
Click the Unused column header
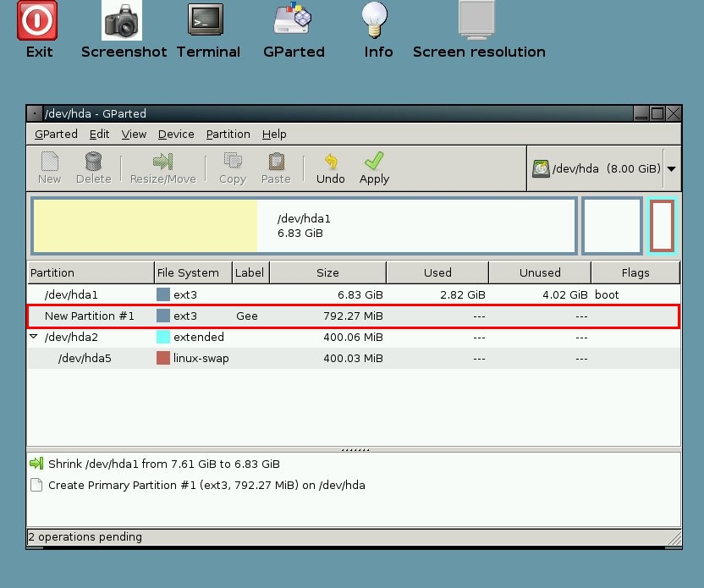(x=540, y=272)
